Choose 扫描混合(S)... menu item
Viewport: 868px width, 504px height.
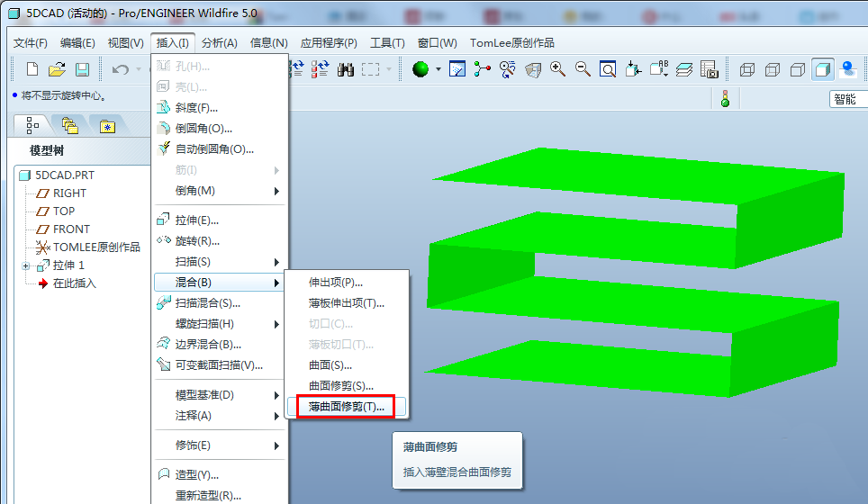pyautogui.click(x=219, y=303)
